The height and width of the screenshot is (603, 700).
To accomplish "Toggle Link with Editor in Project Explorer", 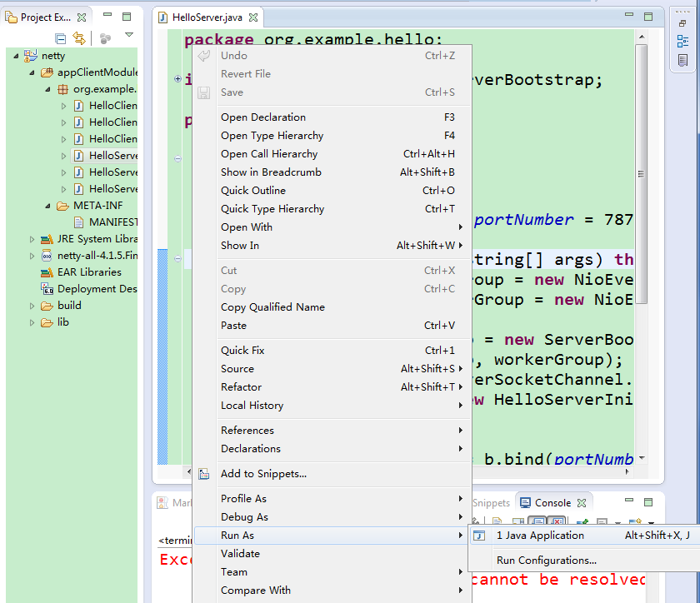I will coord(79,38).
